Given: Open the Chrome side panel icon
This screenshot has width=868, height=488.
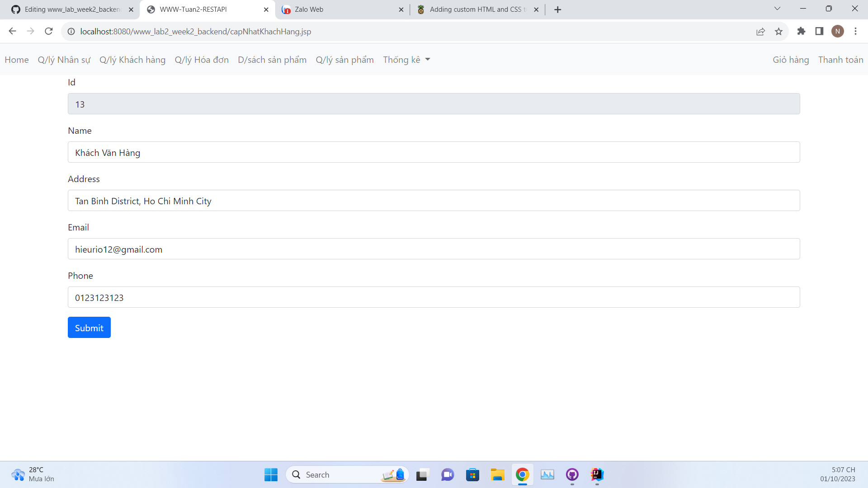Looking at the screenshot, I should (819, 31).
